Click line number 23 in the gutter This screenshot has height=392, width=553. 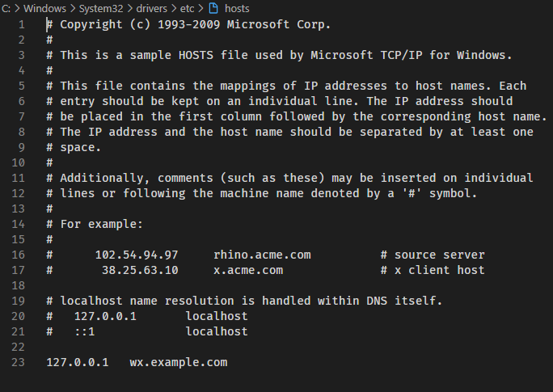click(18, 362)
